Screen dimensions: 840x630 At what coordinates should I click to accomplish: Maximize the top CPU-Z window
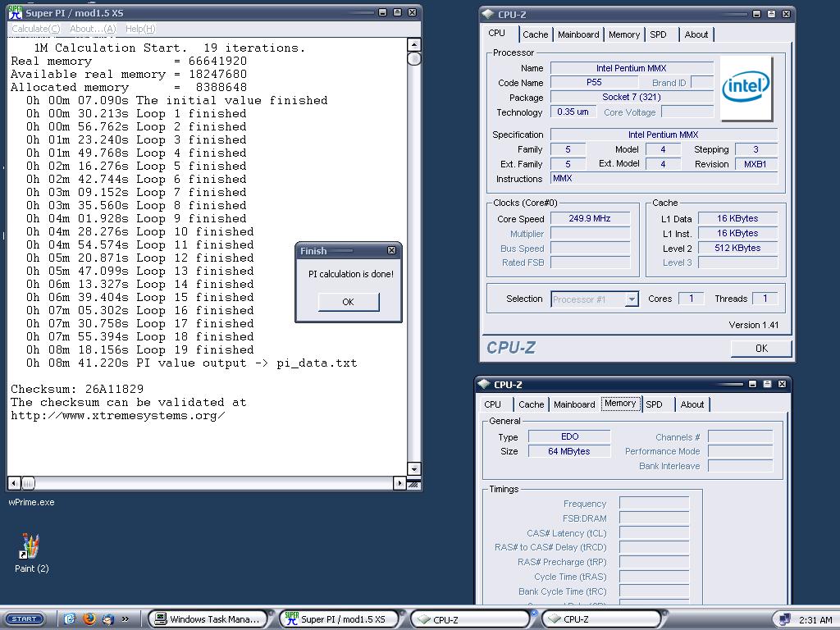coord(771,14)
